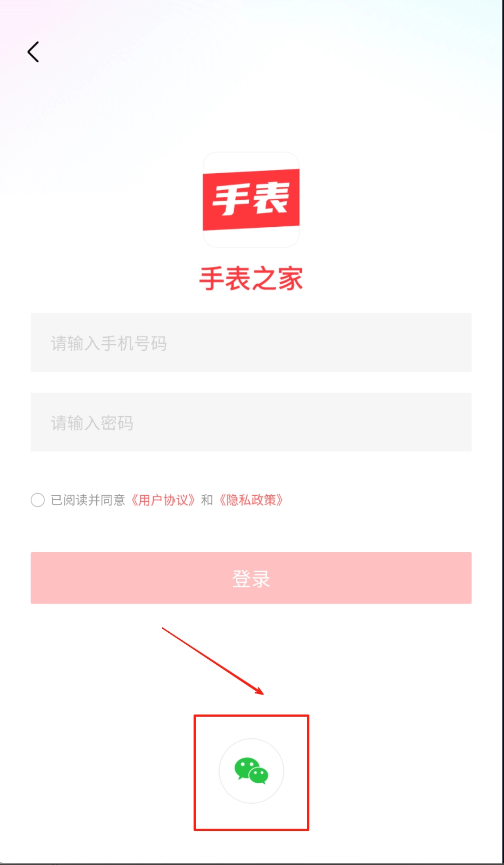Tap the back arrow at top left
This screenshot has height=865, width=504.
coord(33,52)
